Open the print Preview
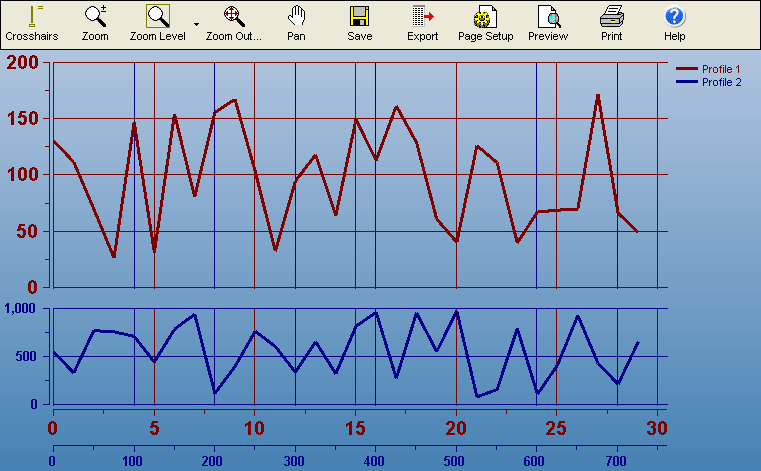761x471 pixels. point(548,23)
